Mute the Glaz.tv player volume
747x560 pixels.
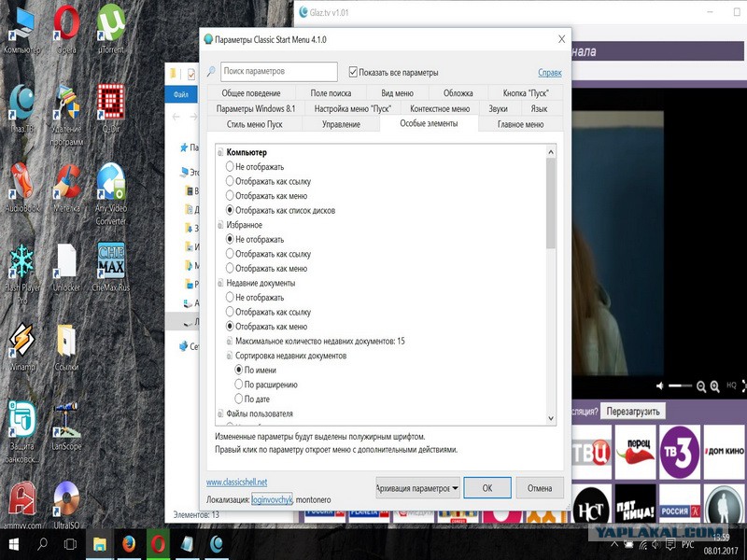point(660,385)
